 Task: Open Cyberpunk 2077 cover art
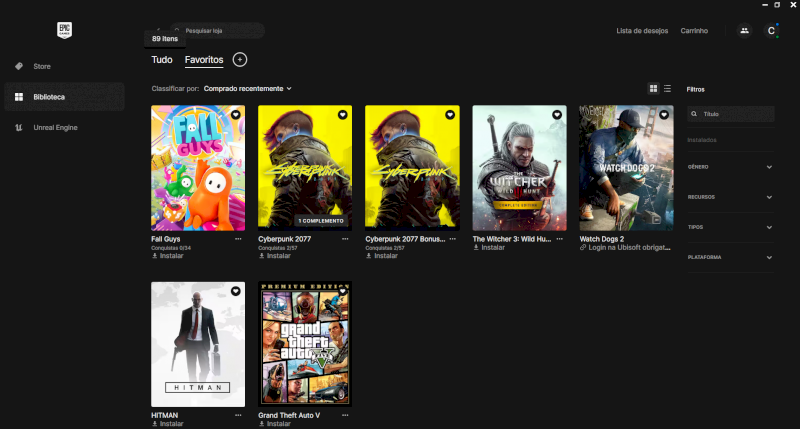[x=305, y=168]
